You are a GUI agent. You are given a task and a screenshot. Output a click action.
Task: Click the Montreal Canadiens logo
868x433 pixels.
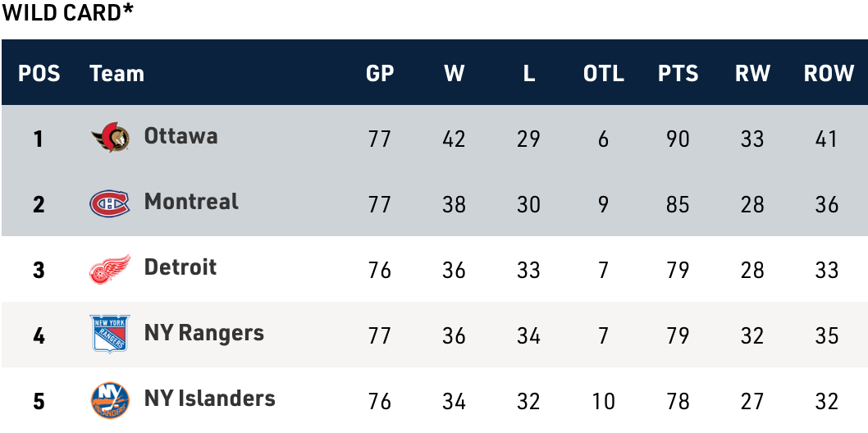110,203
